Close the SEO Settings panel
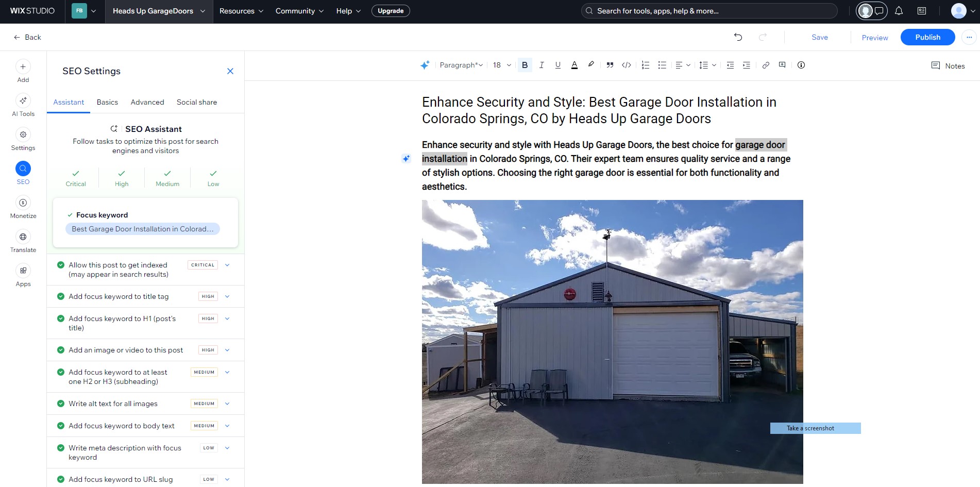The image size is (980, 487). point(230,71)
